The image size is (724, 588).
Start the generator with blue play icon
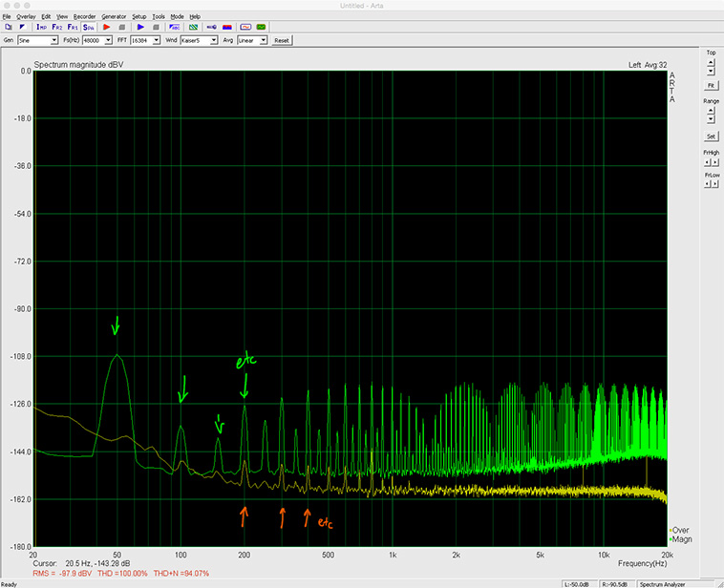pyautogui.click(x=140, y=28)
